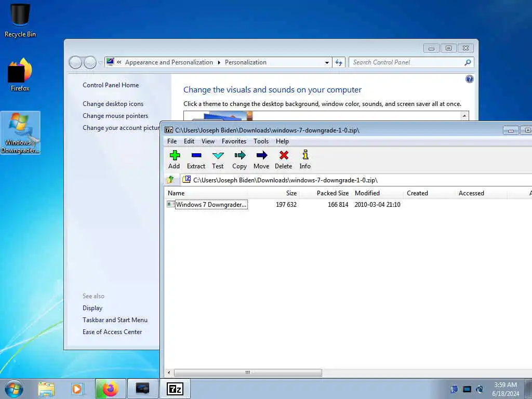
Task: Click the network tray icon
Action: (x=467, y=389)
